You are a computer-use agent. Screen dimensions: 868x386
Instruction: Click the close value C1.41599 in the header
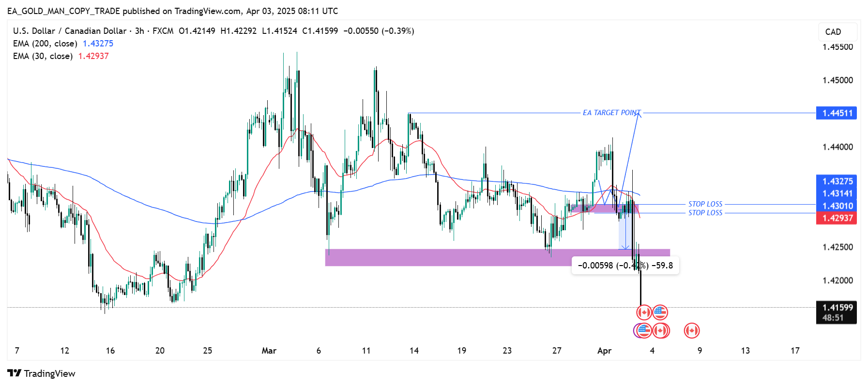click(320, 31)
